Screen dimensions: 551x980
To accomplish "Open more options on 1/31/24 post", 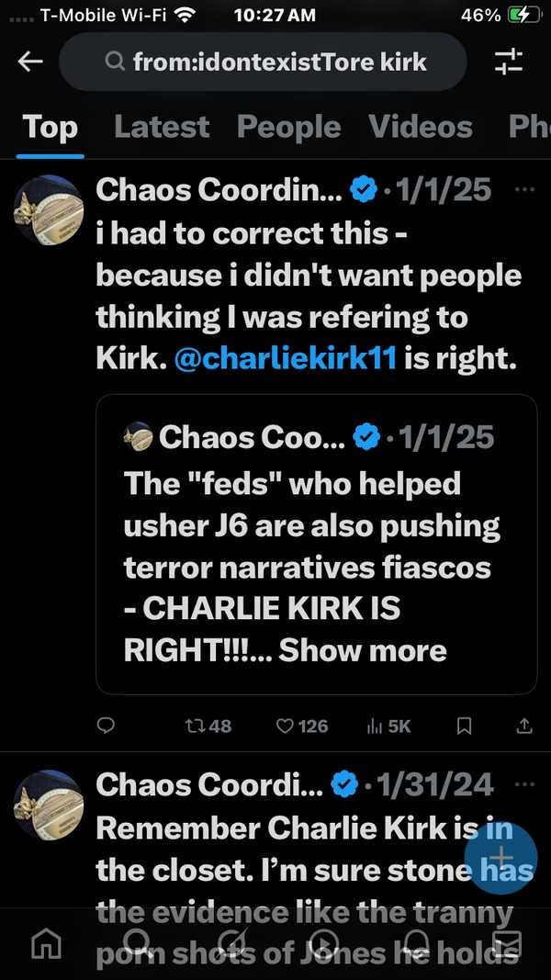I will [525, 784].
